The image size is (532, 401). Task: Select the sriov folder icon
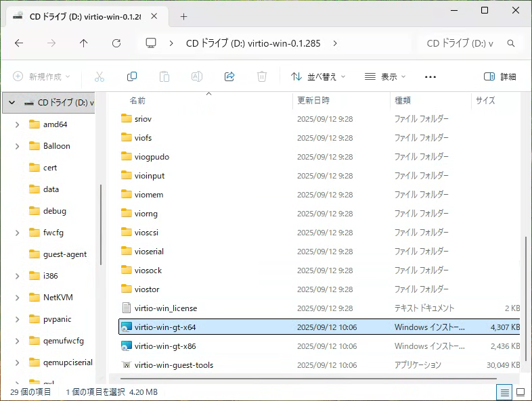click(126, 118)
